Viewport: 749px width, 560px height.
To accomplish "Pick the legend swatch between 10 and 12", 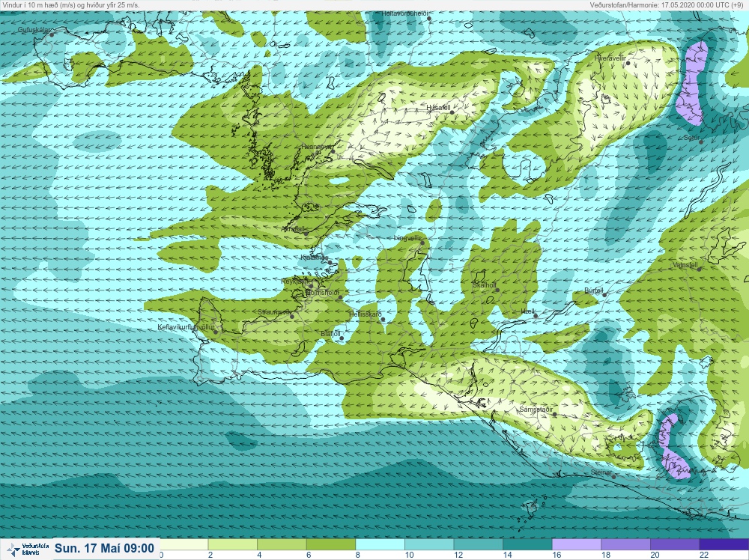I will coord(429,545).
